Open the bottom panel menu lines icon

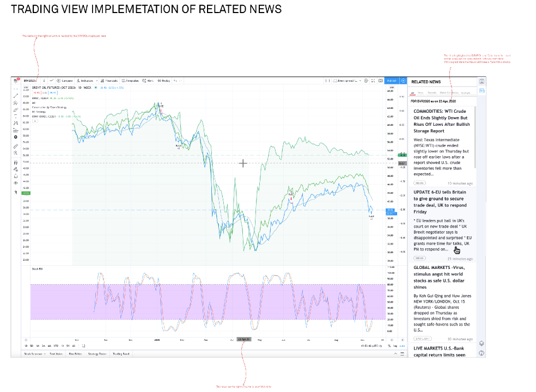403,354
